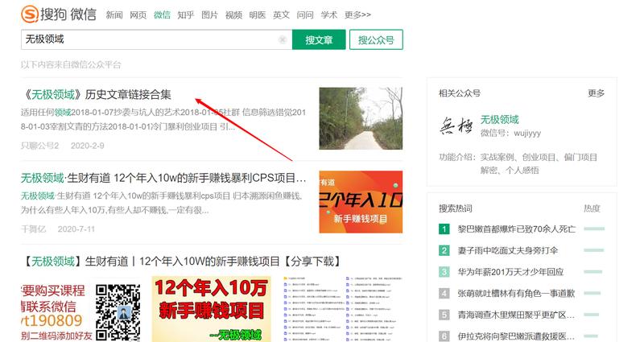This screenshot has height=342, width=644.
Task: Open hot search 华为年薪201万天才少年回应
Action: [x=510, y=272]
